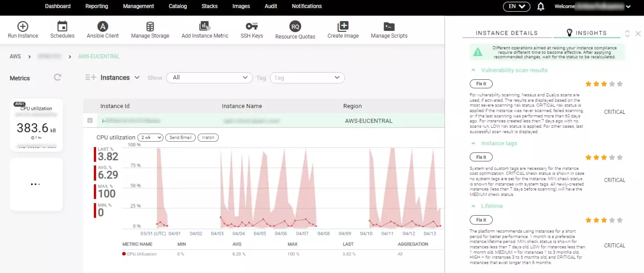Open Ansible Client tool
This screenshot has width=644, height=273.
[103, 26]
